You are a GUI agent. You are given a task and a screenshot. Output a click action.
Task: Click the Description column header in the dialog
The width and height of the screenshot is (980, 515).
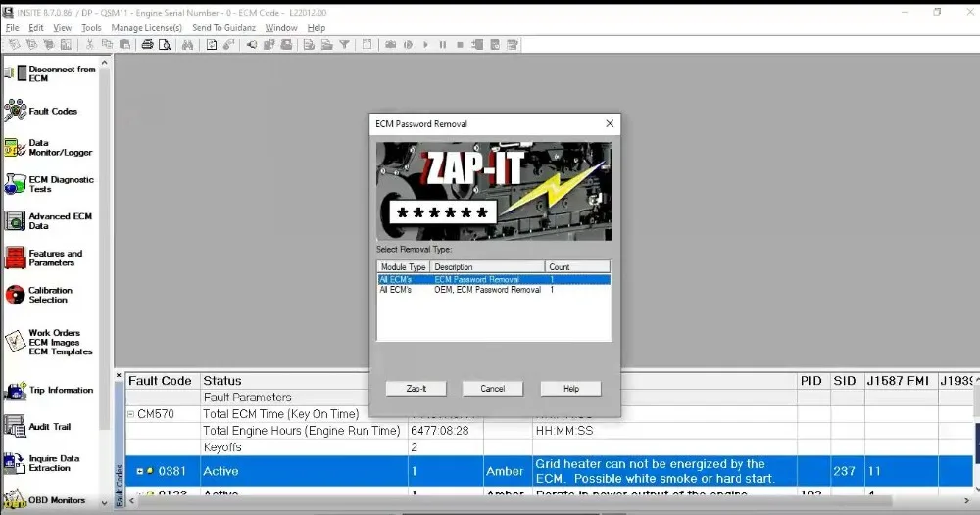(487, 266)
